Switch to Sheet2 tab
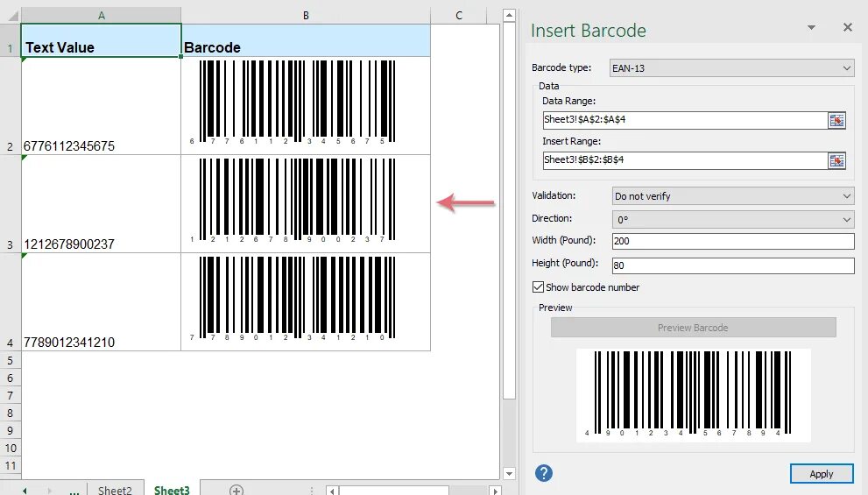 click(115, 490)
